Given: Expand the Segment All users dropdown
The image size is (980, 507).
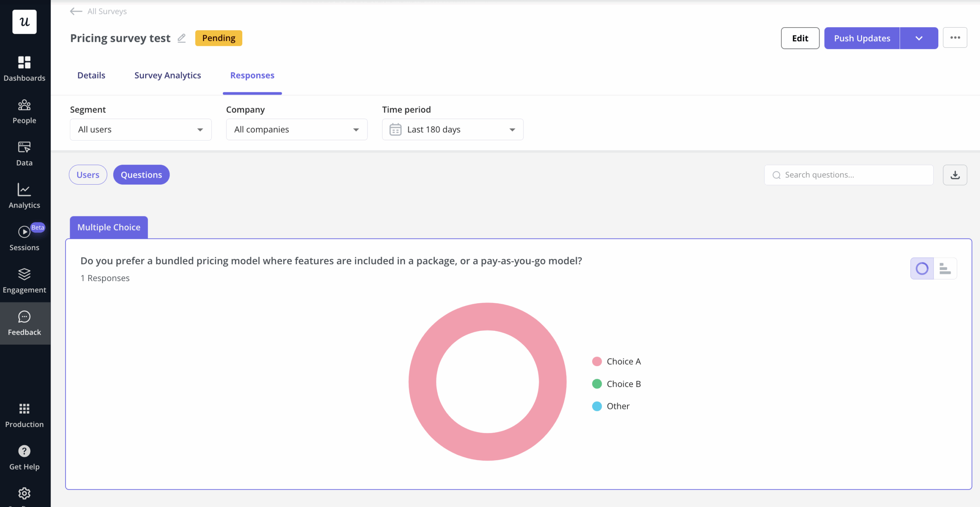Looking at the screenshot, I should click(141, 129).
